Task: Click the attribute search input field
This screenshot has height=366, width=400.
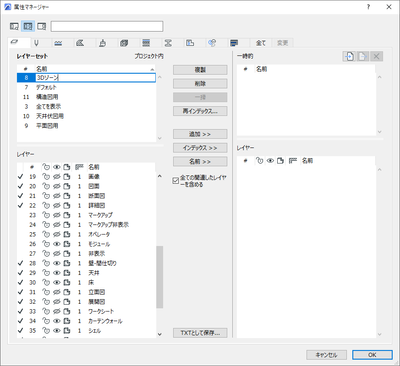Action: click(107, 26)
